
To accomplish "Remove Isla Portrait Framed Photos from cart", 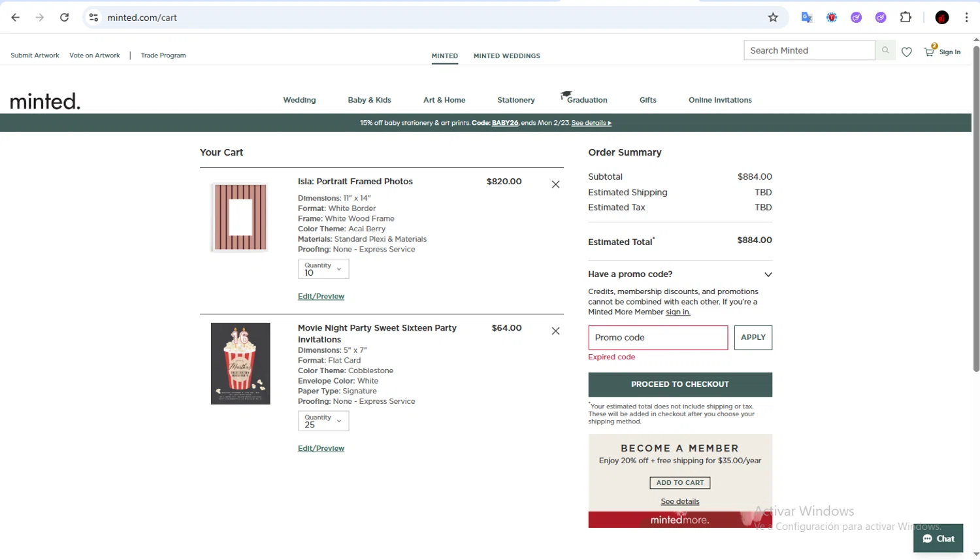I will pos(555,184).
